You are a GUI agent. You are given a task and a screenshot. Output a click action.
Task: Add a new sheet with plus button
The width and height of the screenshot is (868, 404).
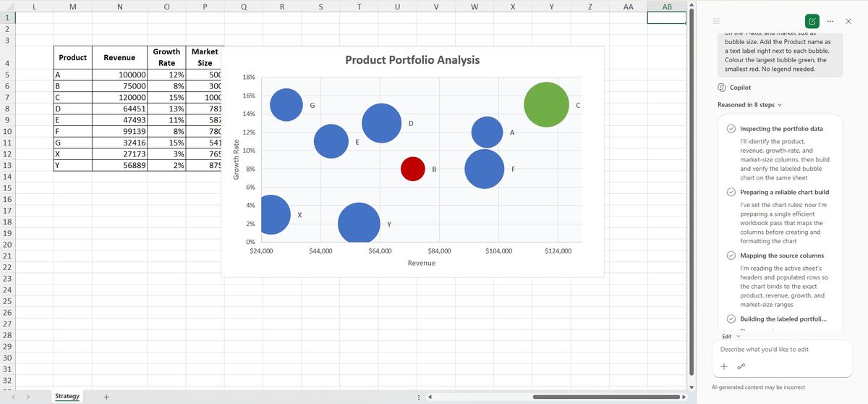point(106,397)
